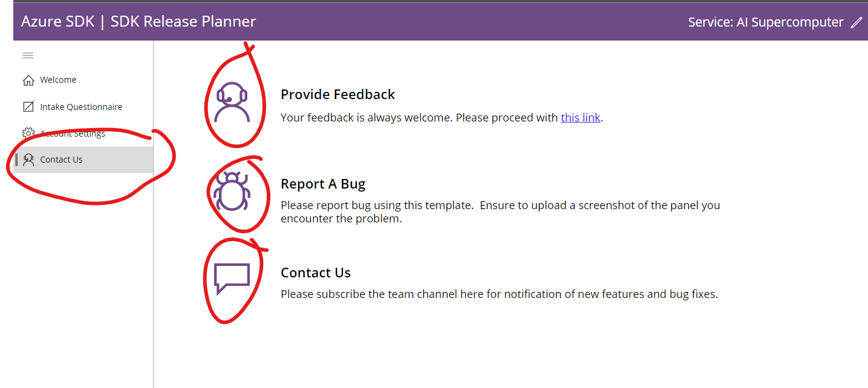
Task: Click Service: AI Supercomputer in the header
Action: click(765, 22)
